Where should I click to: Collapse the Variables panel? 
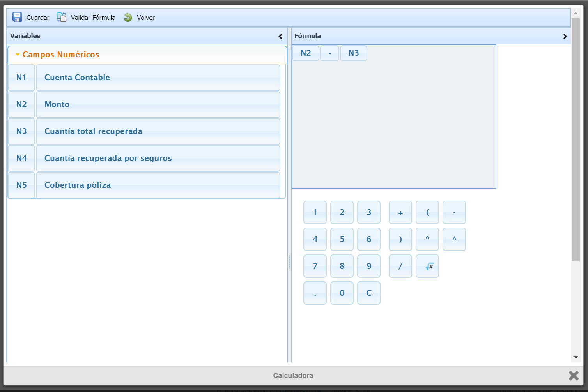280,36
